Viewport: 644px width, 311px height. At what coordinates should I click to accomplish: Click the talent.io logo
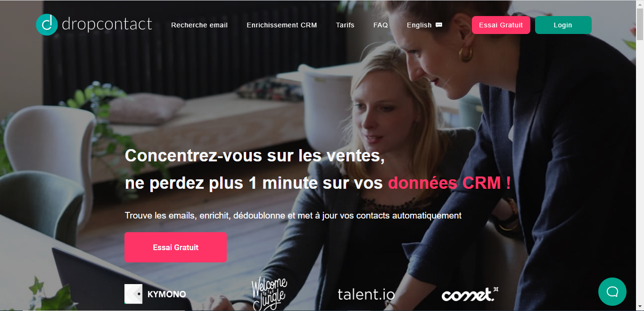coord(366,294)
